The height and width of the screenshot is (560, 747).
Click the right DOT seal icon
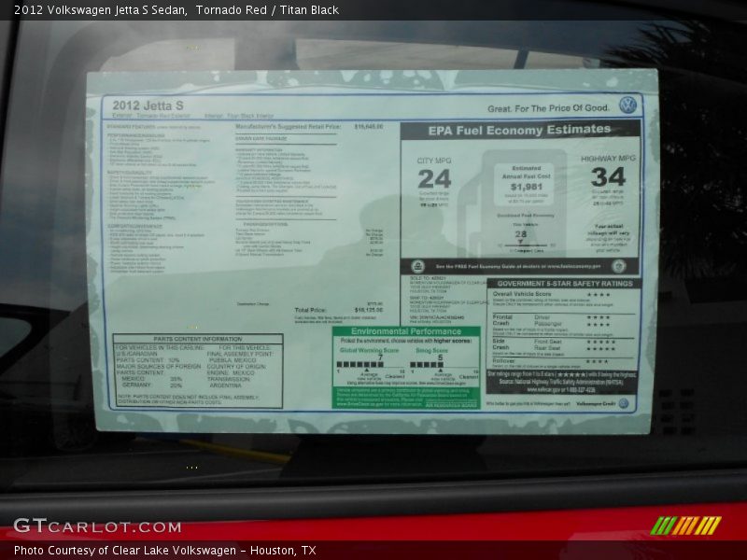[x=619, y=266]
